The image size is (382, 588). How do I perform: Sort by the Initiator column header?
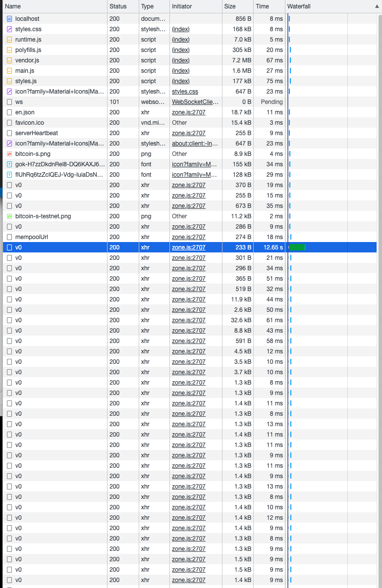click(196, 6)
